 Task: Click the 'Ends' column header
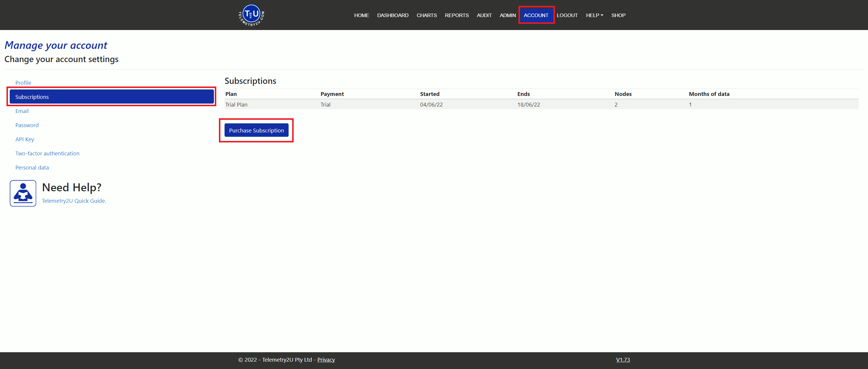click(x=524, y=94)
